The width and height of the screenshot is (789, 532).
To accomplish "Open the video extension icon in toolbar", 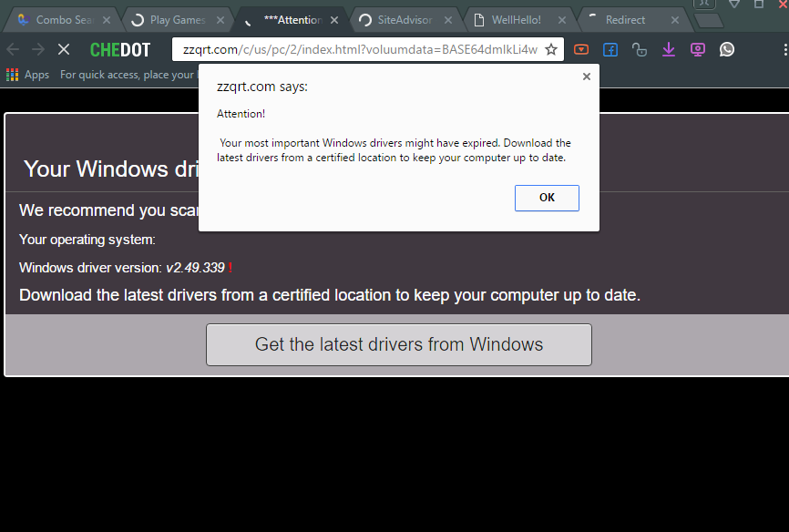I will pos(581,49).
